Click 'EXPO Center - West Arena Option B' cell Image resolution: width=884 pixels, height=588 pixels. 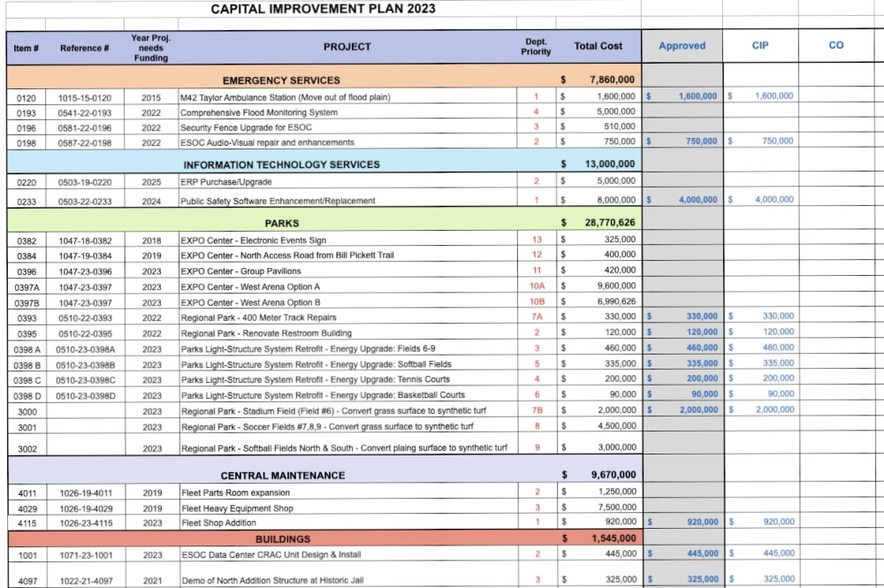[347, 302]
